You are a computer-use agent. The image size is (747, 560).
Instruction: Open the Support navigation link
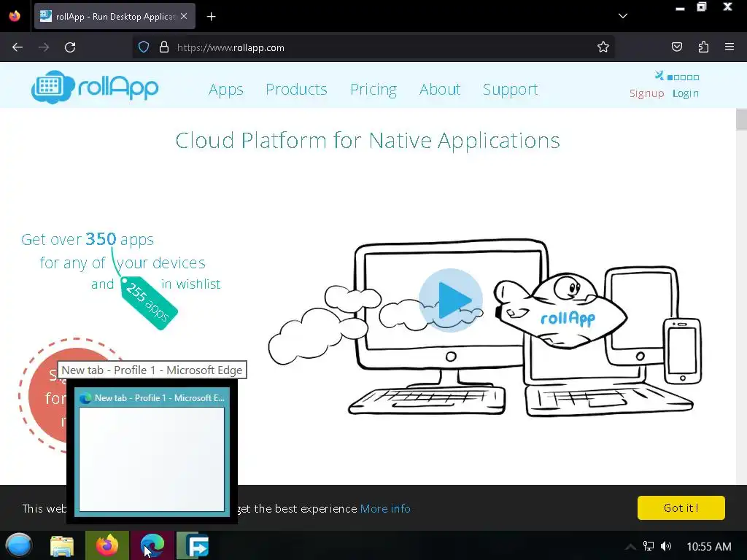(x=510, y=90)
